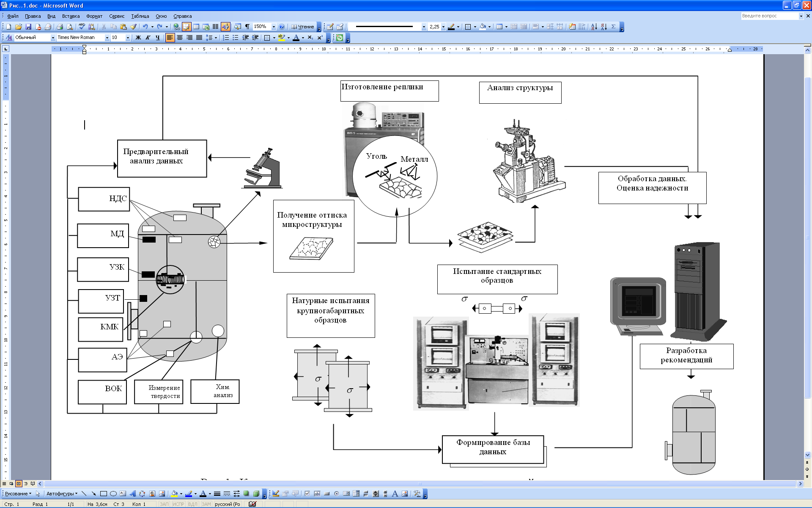Select the Line drawing tool
812x508 pixels.
click(x=84, y=494)
